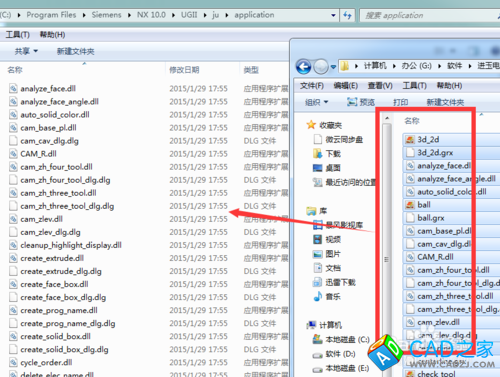Open the 音乐 library icon

[x=318, y=297]
